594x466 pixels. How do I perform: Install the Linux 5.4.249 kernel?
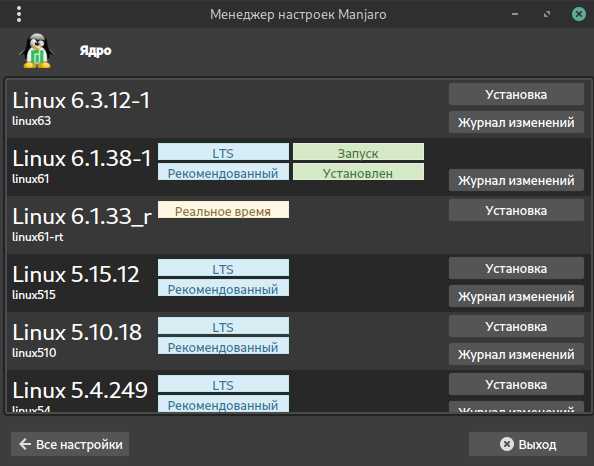point(516,384)
